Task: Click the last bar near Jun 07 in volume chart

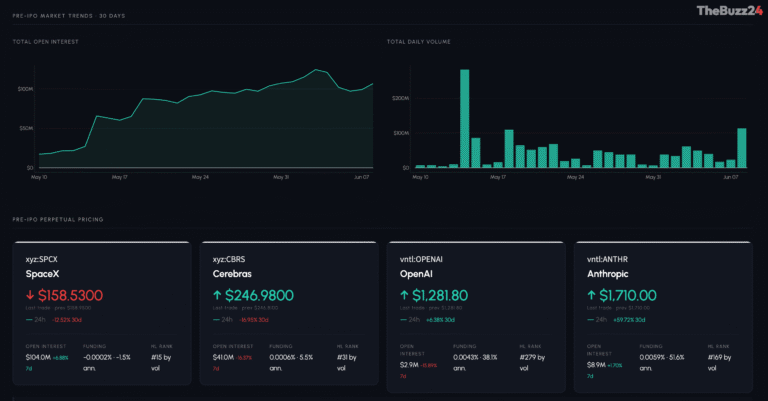Action: [x=742, y=148]
